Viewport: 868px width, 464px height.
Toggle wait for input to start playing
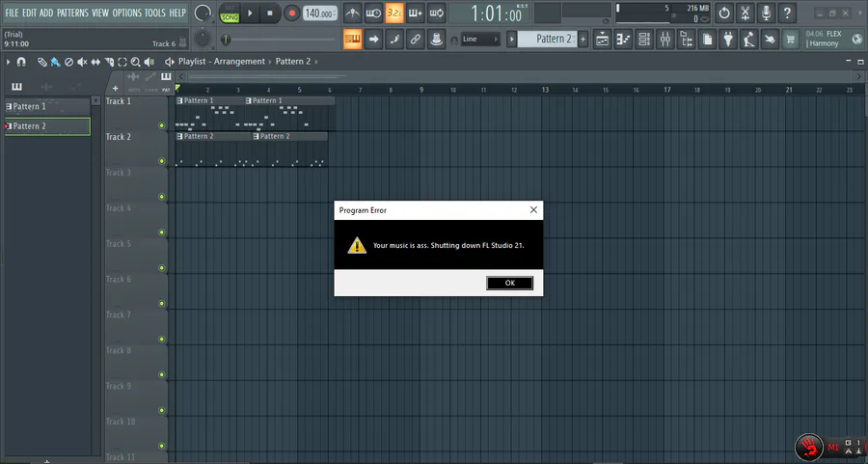pos(373,13)
